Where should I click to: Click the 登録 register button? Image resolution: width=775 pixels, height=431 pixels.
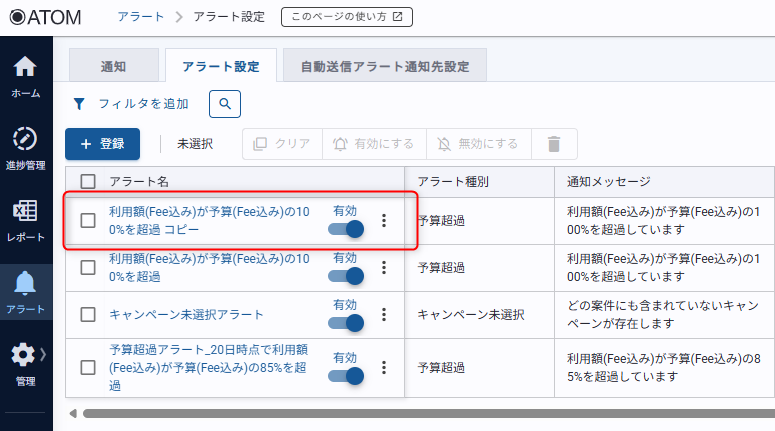coord(102,144)
